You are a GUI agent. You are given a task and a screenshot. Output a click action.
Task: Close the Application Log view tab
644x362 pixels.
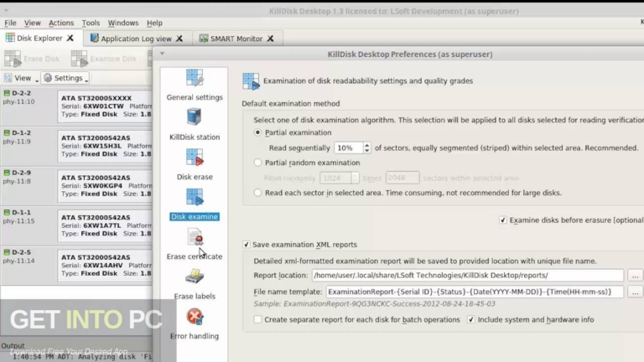(179, 39)
